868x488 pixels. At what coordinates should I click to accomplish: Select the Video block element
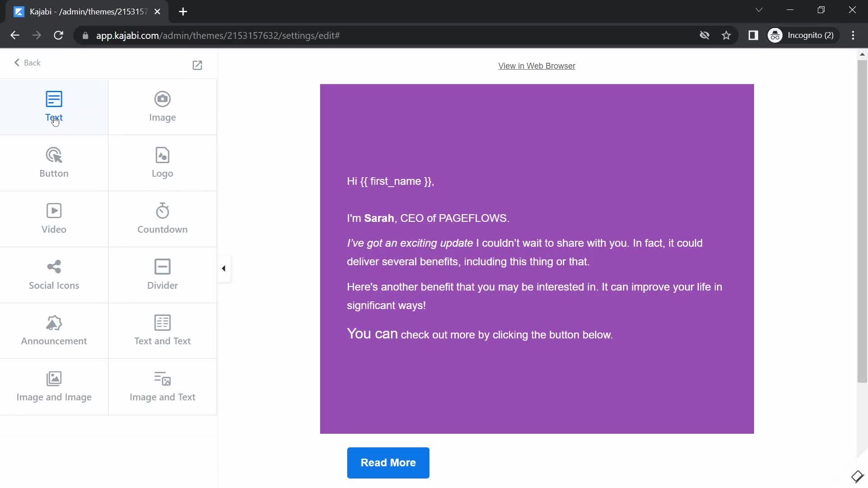tap(54, 217)
